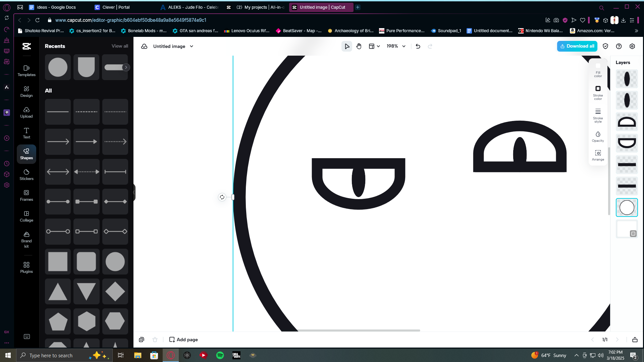The image size is (644, 362).
Task: Open Amazon.com bookmark
Action: pos(592,31)
